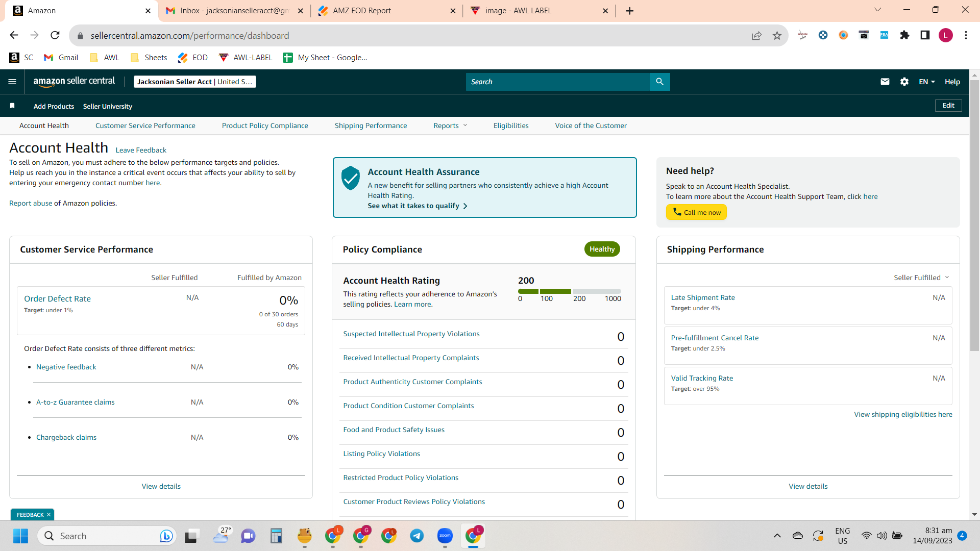Open the settings gear icon
980x551 pixels.
pos(904,82)
